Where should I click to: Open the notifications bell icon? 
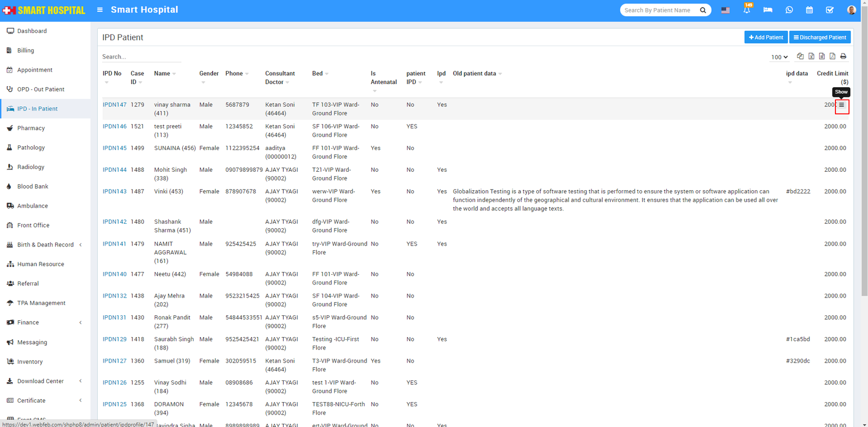tap(746, 10)
